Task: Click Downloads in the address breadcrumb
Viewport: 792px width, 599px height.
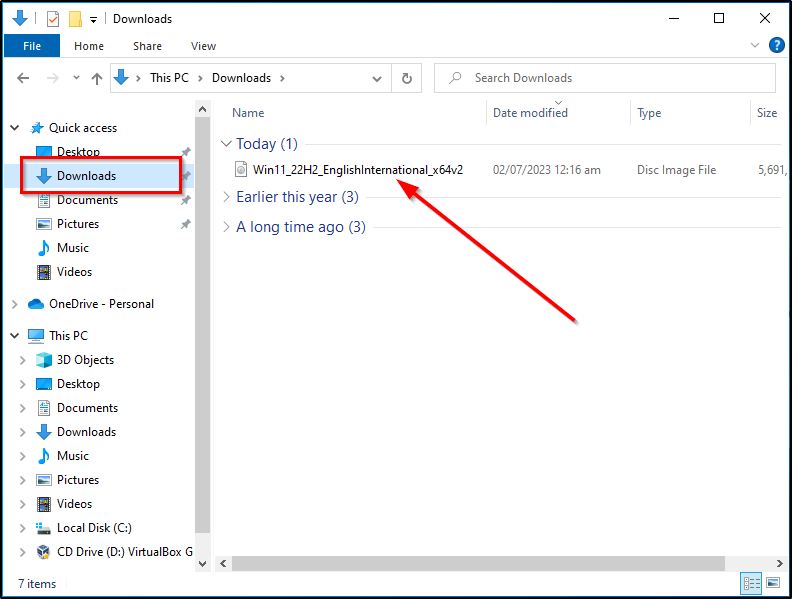Action: (241, 78)
